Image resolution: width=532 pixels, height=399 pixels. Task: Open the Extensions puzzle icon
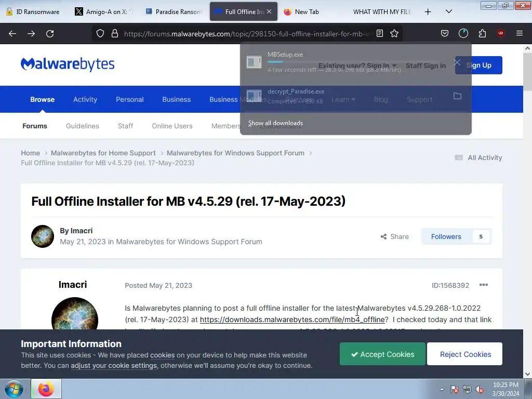(x=482, y=33)
